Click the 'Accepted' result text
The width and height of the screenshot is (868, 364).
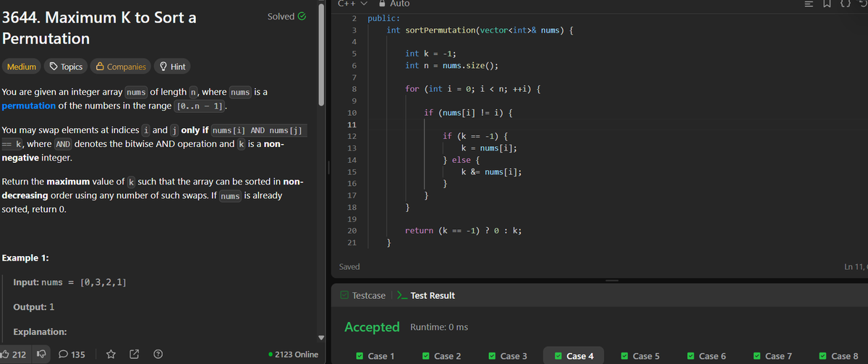(372, 327)
